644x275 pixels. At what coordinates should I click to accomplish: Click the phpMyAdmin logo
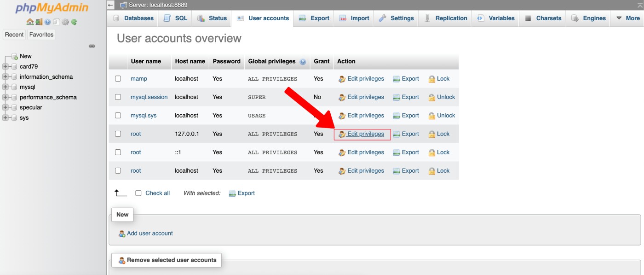point(52,8)
